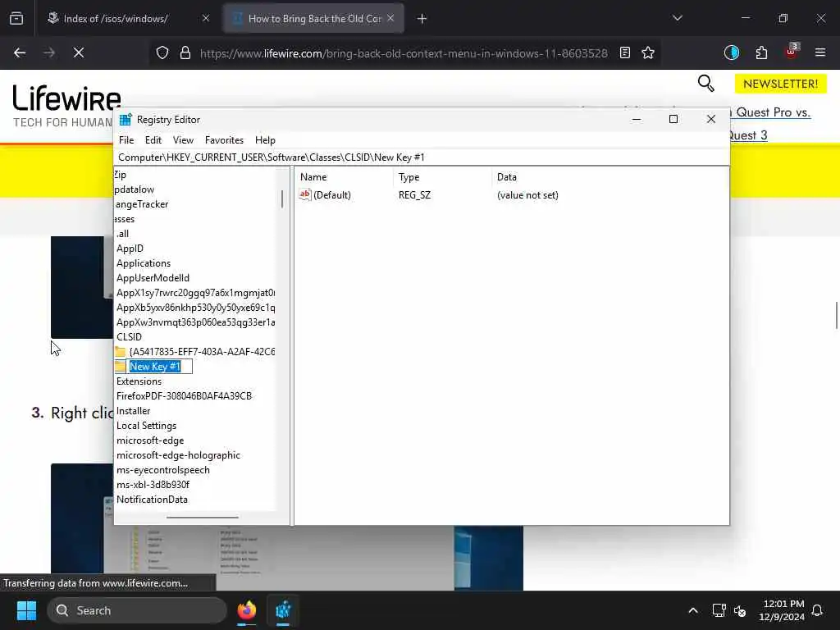Viewport: 840px width, 630px height.
Task: Click the site security padlock icon
Action: point(185,53)
